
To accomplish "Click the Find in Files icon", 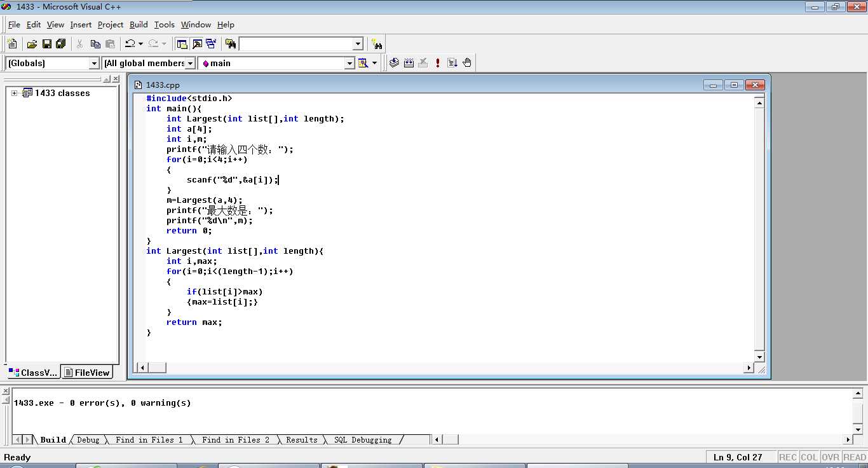I will 231,44.
